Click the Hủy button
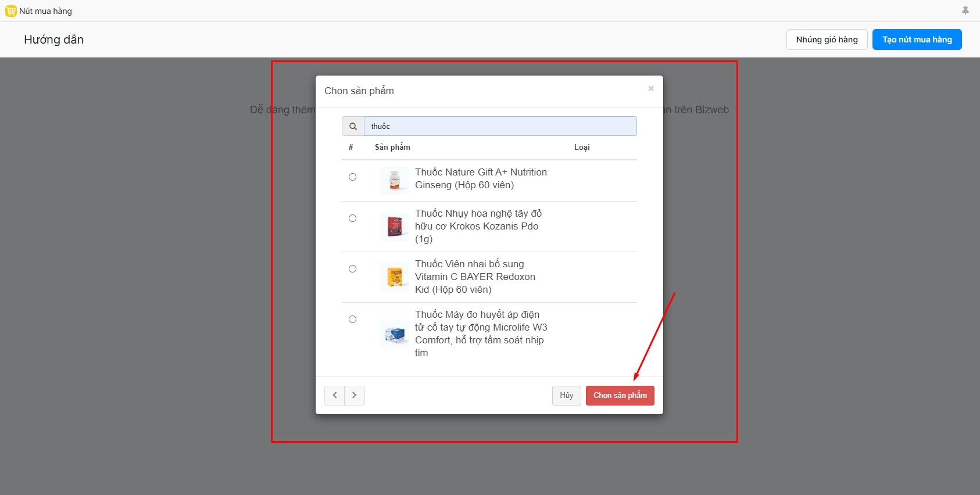 [x=566, y=395]
